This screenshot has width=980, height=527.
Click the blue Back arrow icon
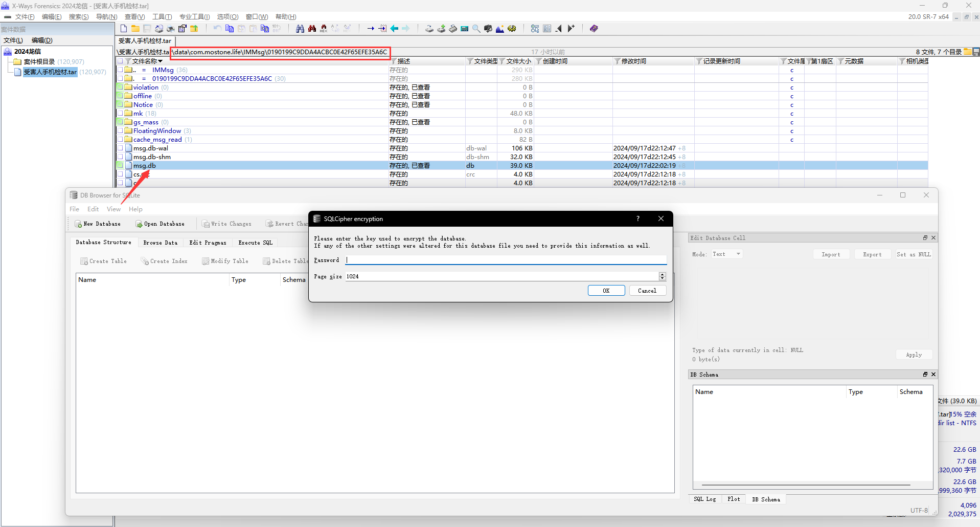pyautogui.click(x=394, y=29)
